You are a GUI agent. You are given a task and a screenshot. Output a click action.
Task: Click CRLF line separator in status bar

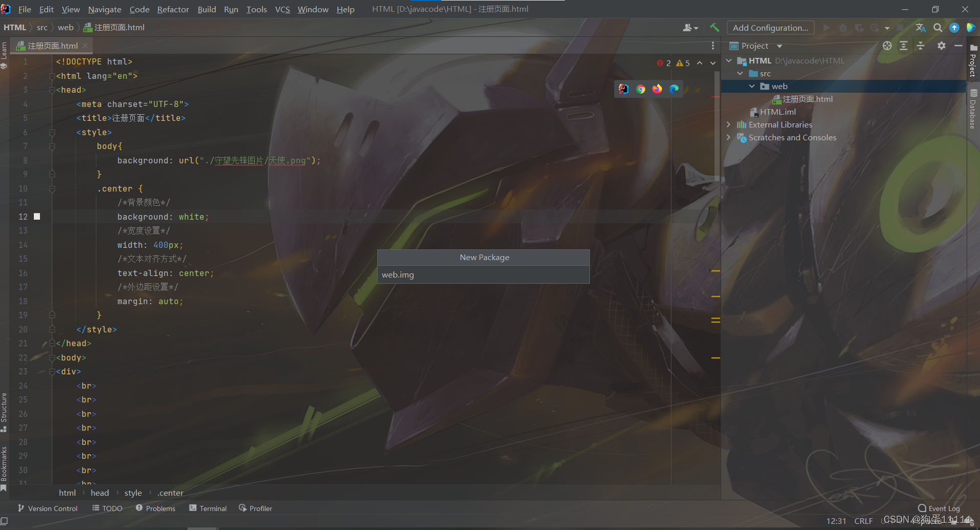863,521
